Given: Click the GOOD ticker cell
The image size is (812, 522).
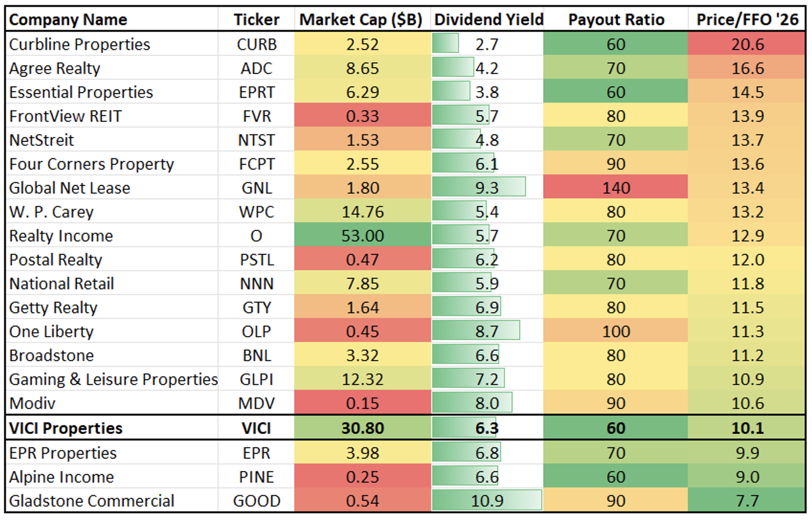Looking at the screenshot, I should tap(256, 501).
